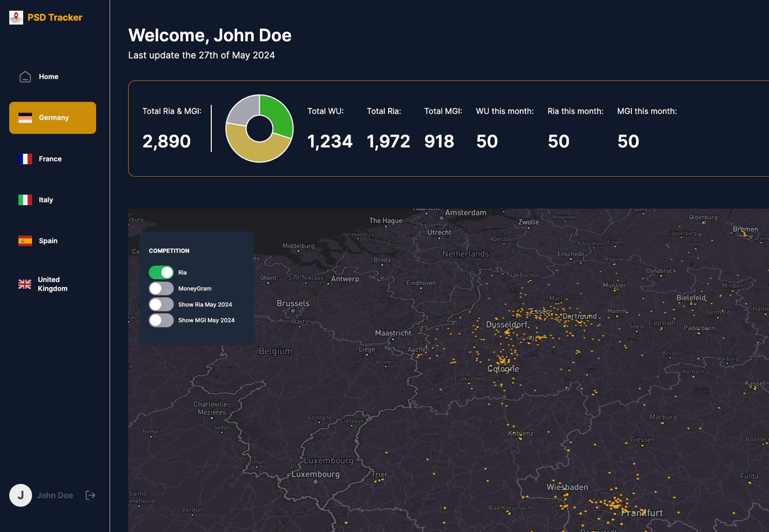Select Germany in the sidebar
Screen dimensions: 769x532
(x=52, y=118)
